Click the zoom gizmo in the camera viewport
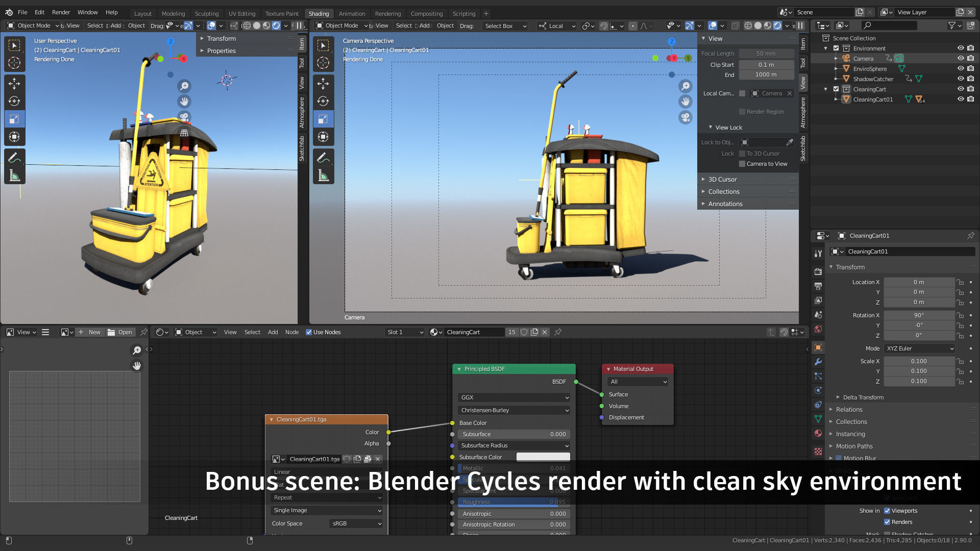This screenshot has width=980, height=551. click(685, 86)
